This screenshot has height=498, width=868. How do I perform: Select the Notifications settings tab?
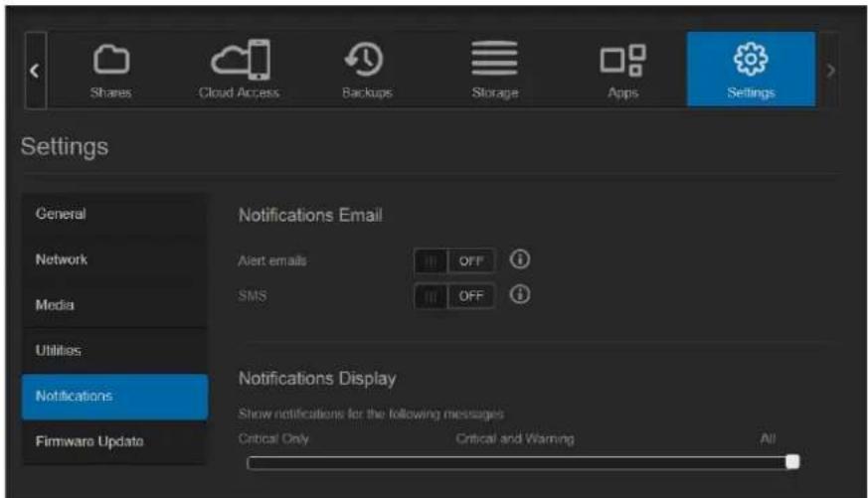tap(114, 397)
